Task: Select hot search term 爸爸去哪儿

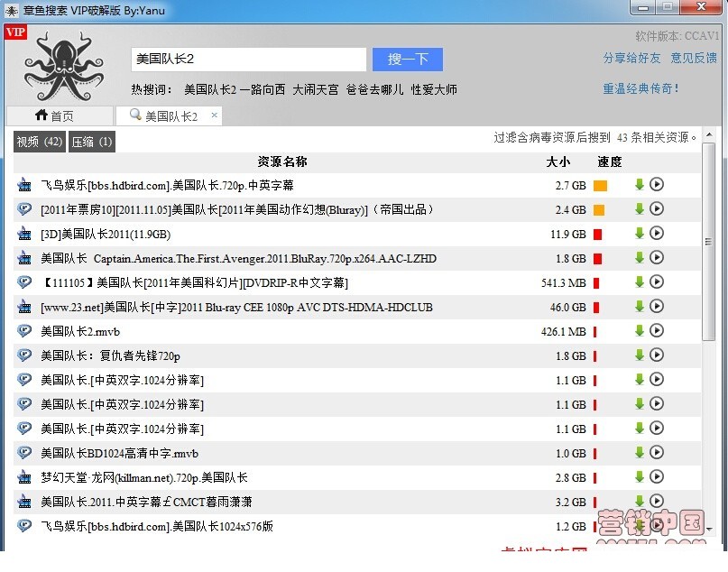Action: pos(374,89)
